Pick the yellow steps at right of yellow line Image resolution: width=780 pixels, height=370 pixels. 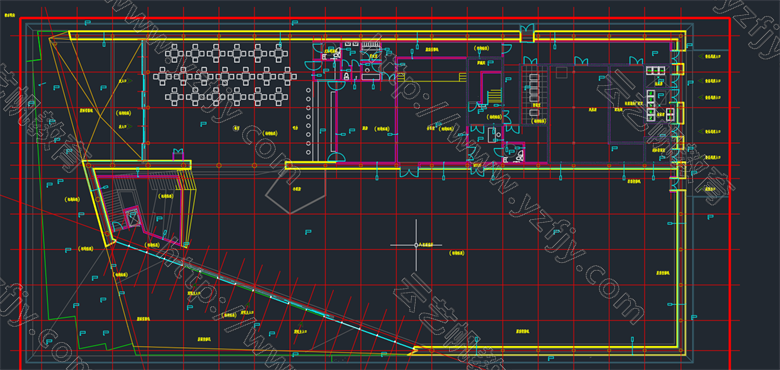click(462, 77)
